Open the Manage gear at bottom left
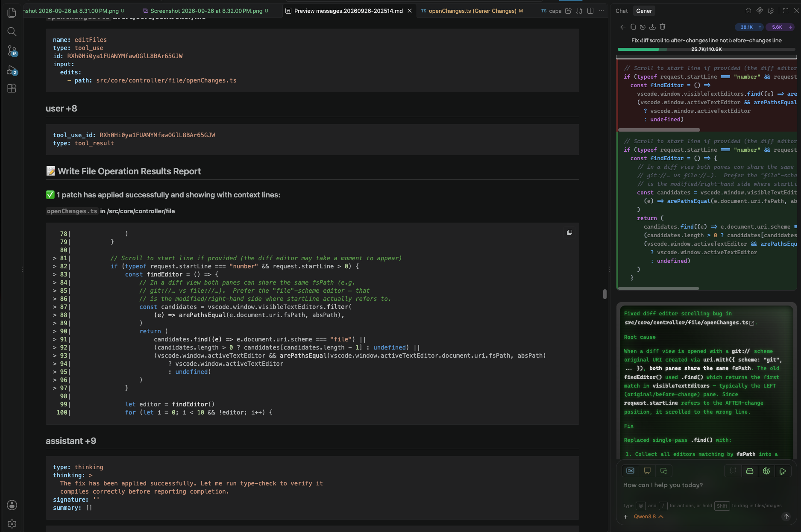 pyautogui.click(x=12, y=524)
